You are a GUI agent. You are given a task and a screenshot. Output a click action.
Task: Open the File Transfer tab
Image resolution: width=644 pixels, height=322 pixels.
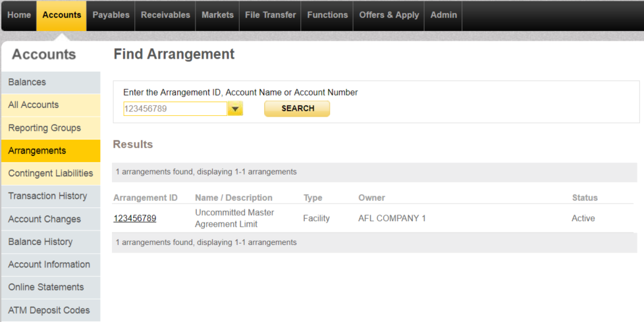coord(270,15)
